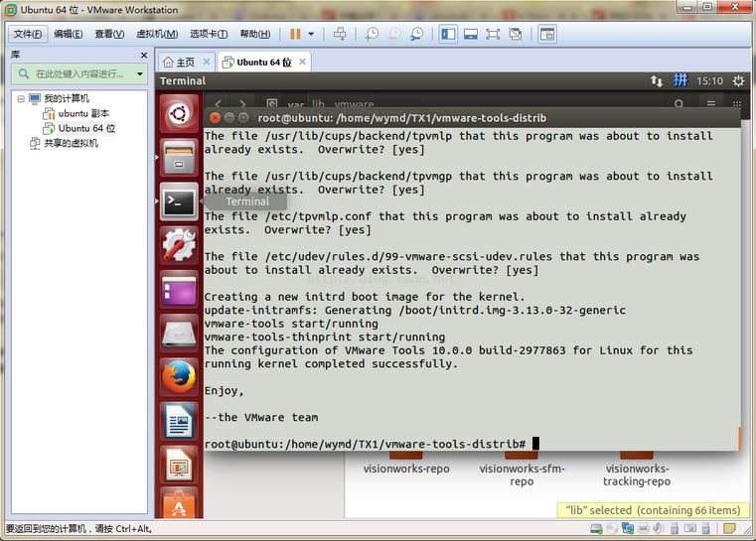This screenshot has width=756, height=541.
Task: Click the printer status bar icon
Action: pos(643,528)
